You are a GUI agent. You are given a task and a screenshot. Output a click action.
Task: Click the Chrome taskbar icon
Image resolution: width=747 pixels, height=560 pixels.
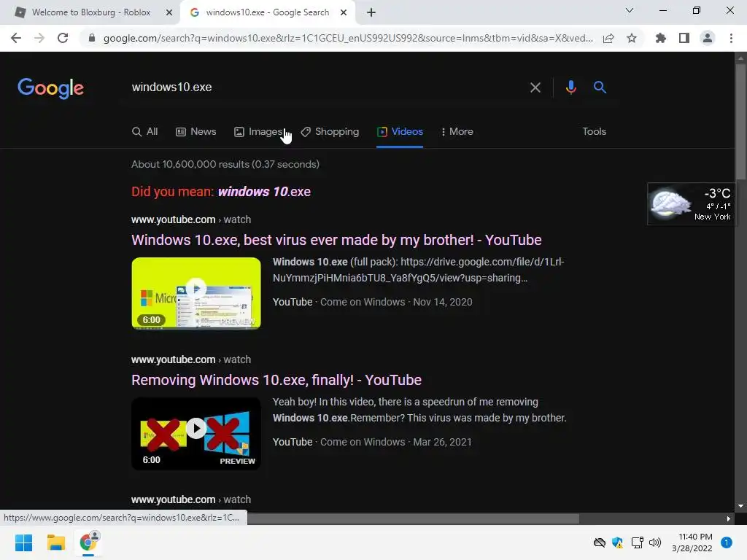click(x=88, y=542)
